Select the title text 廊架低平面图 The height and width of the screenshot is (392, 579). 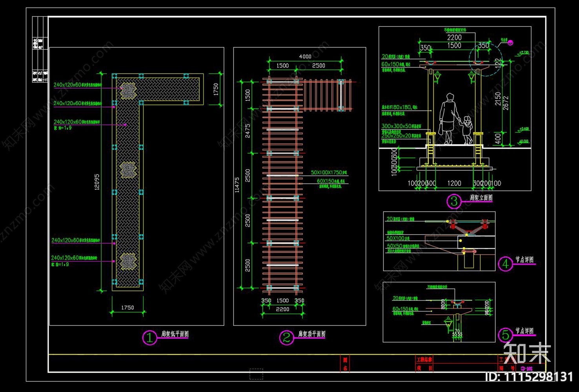[175, 334]
